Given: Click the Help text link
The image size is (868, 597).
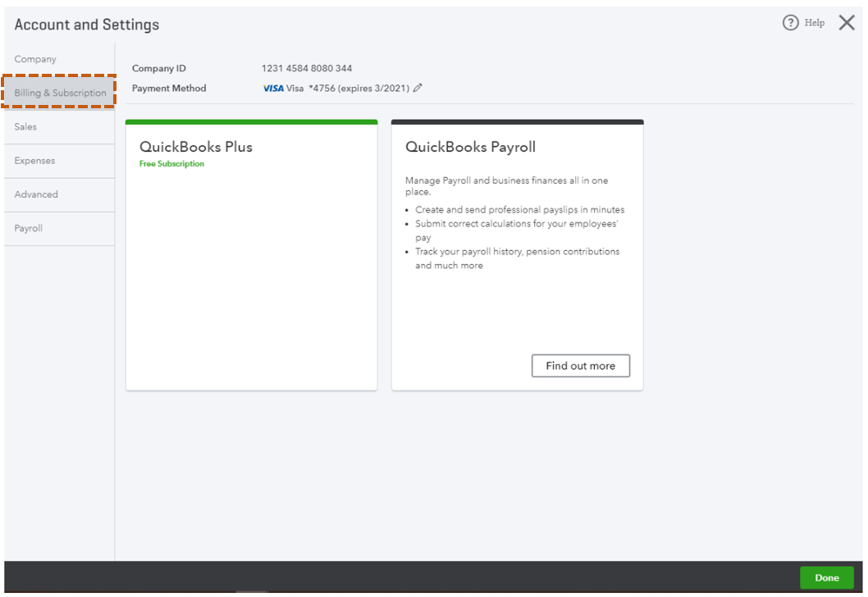Looking at the screenshot, I should 815,23.
